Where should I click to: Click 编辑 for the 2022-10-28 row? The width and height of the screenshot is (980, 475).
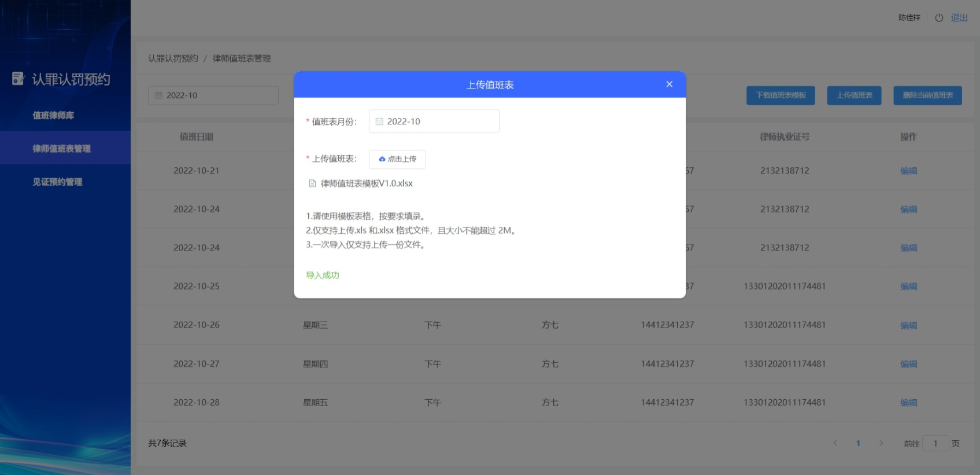coord(908,403)
